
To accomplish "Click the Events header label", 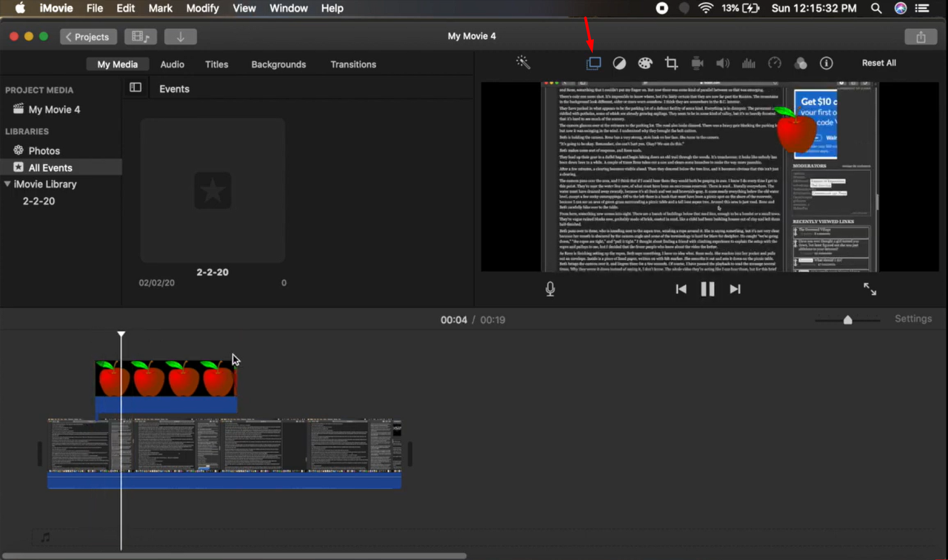I will [174, 89].
